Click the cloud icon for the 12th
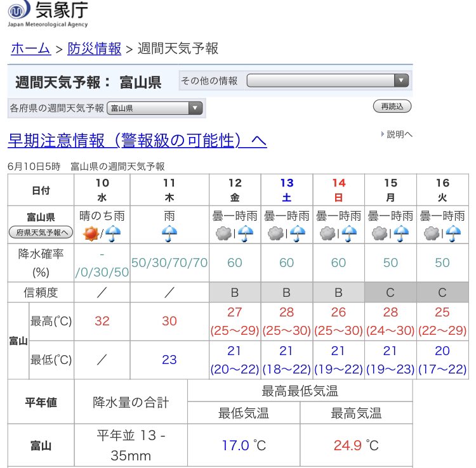This screenshot has height=468, width=476. click(224, 233)
